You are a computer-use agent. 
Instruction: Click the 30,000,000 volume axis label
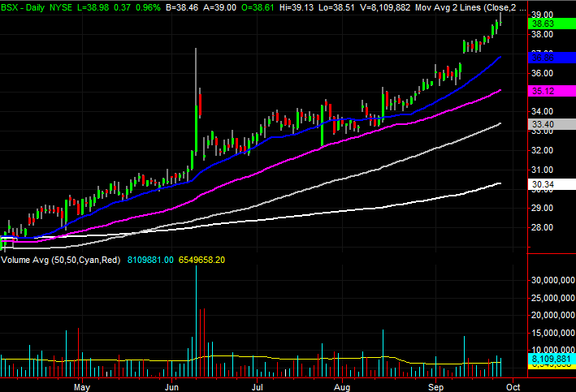pyautogui.click(x=553, y=281)
